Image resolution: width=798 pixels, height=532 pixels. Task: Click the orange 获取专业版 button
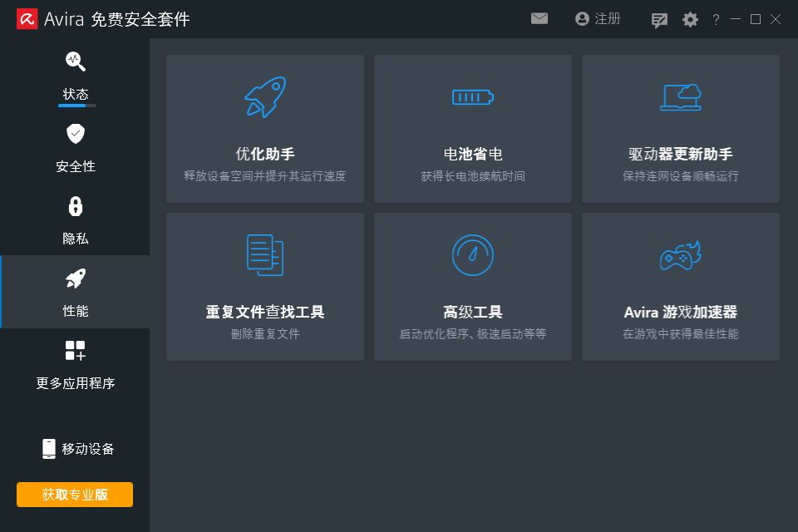[75, 495]
